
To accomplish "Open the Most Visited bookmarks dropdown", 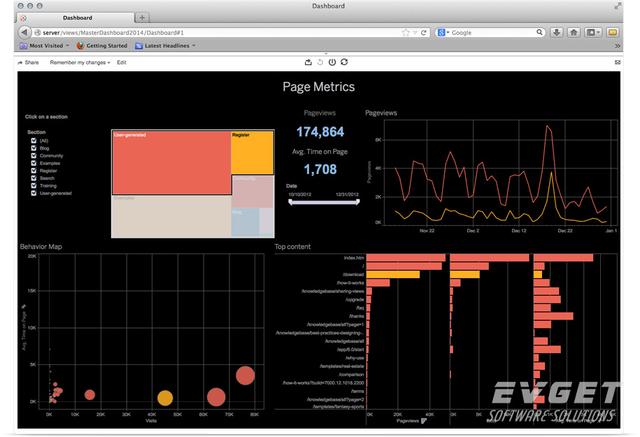I will coord(67,46).
